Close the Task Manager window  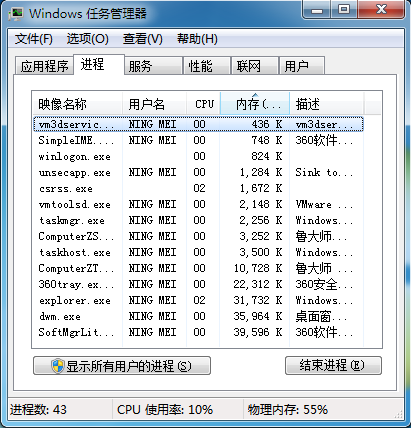[x=381, y=10]
